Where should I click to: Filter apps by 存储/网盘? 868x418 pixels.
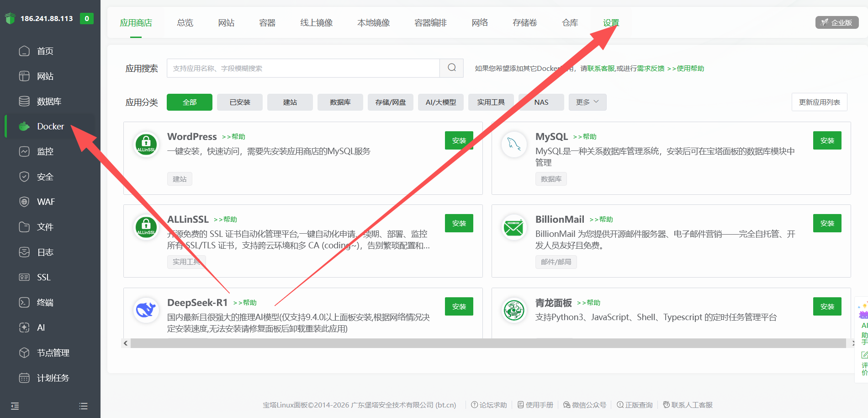[391, 102]
